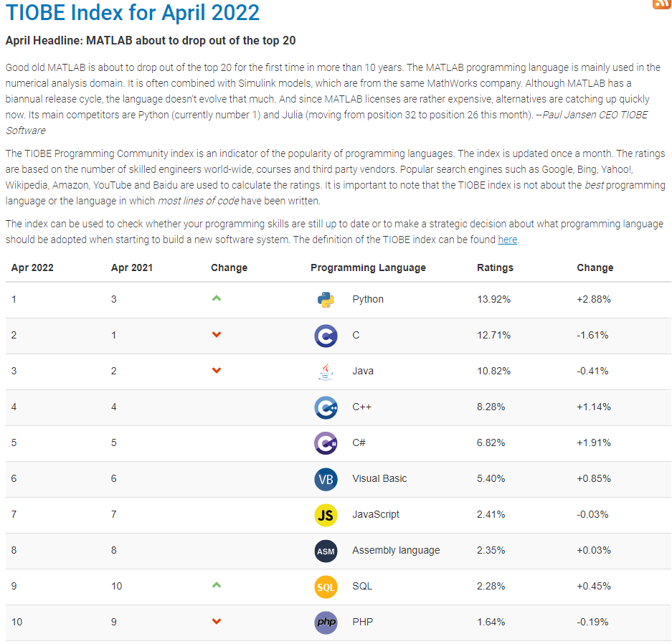Click the C# logo icon

click(x=326, y=443)
